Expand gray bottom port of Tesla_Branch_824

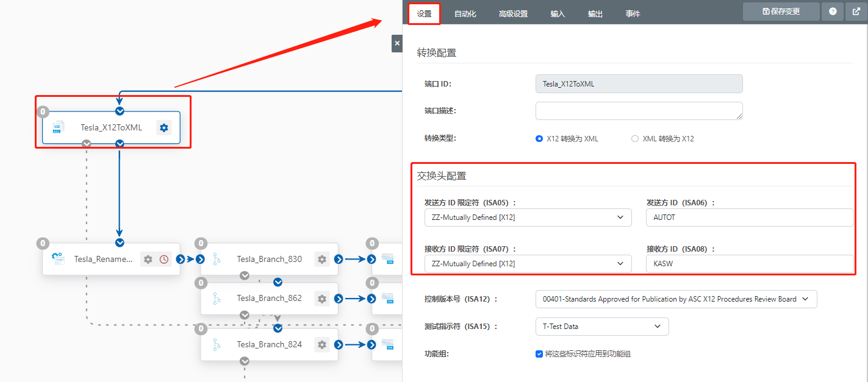coord(245,361)
